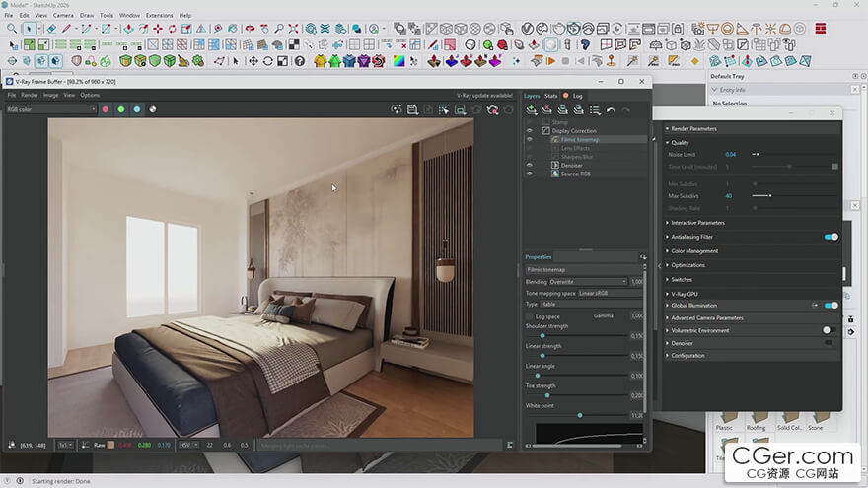Click the Zoom Extents tool
The height and width of the screenshot is (488, 868).
(x=293, y=29)
